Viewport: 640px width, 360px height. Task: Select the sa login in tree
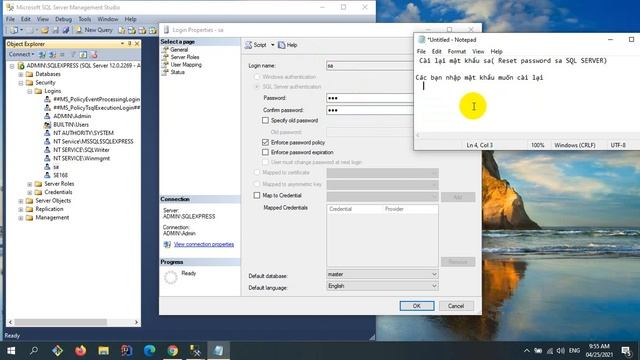point(56,167)
